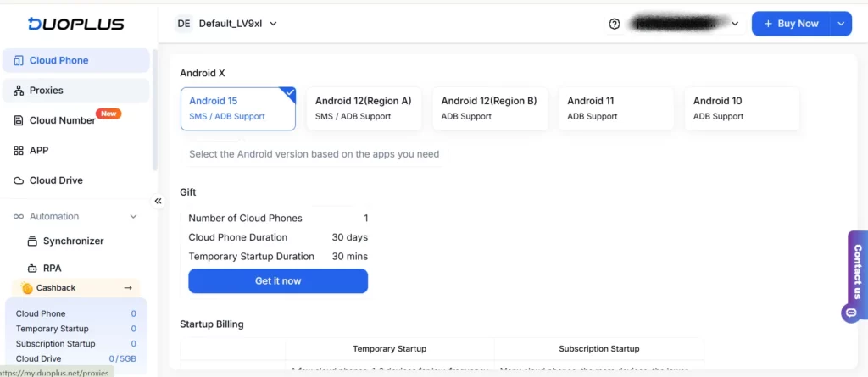868x377 pixels.
Task: Click Temporary Startup Duration 30 mins
Action: [x=278, y=257]
